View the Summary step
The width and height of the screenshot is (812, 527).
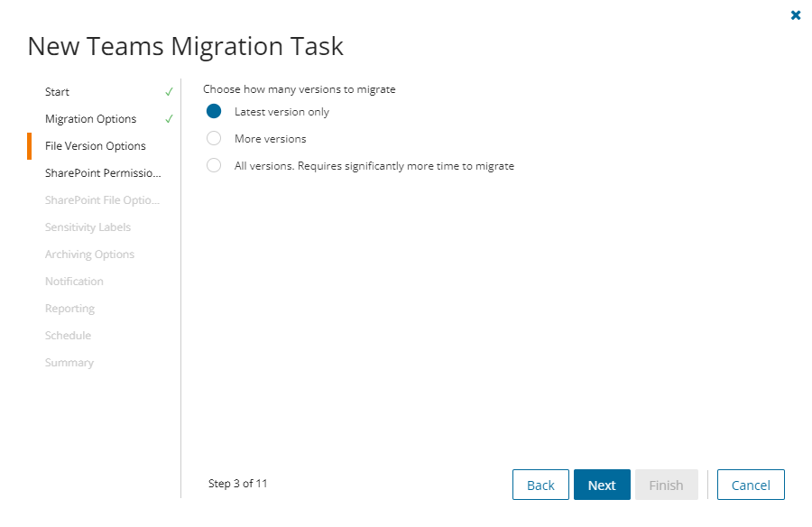click(x=69, y=363)
